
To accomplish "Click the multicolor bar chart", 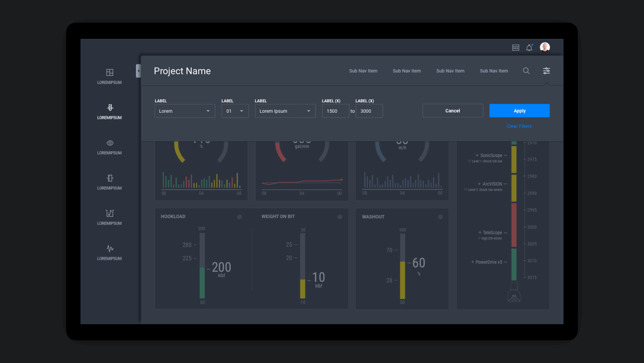I will [202, 180].
